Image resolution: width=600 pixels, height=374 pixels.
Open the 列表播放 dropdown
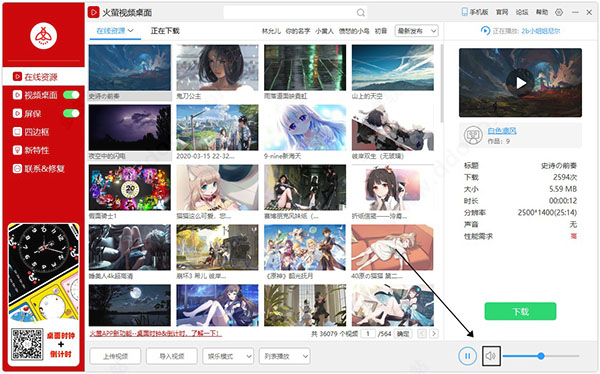coord(284,356)
